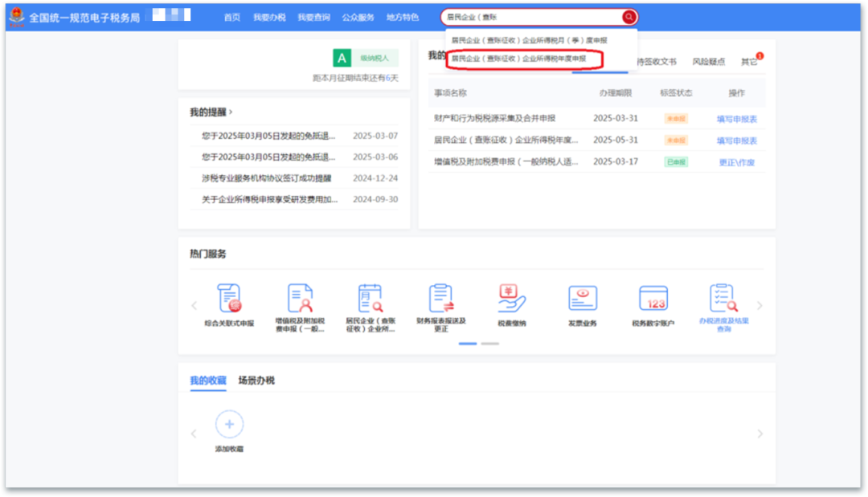
Task: Select second carousel page indicator
Action: [x=489, y=344]
